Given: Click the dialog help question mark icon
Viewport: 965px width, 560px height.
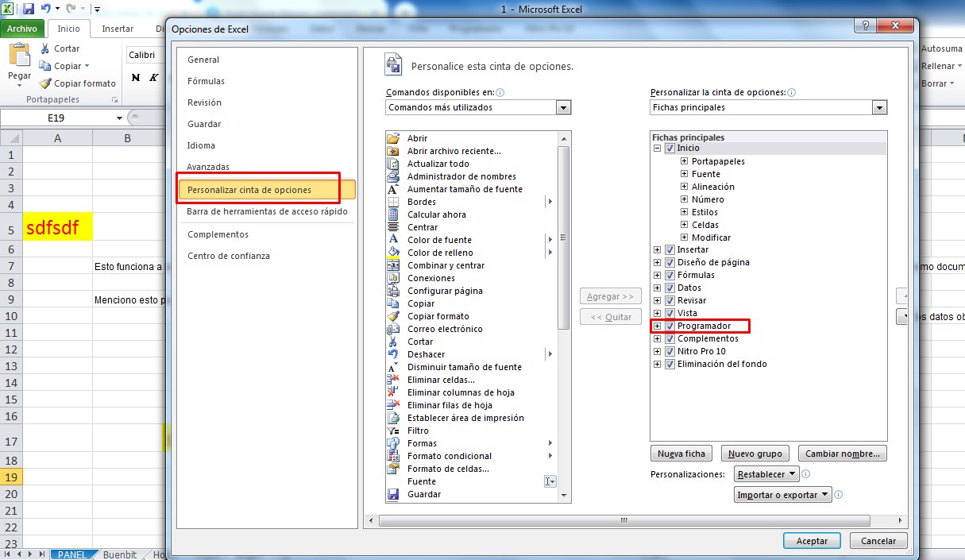Looking at the screenshot, I should 861,26.
